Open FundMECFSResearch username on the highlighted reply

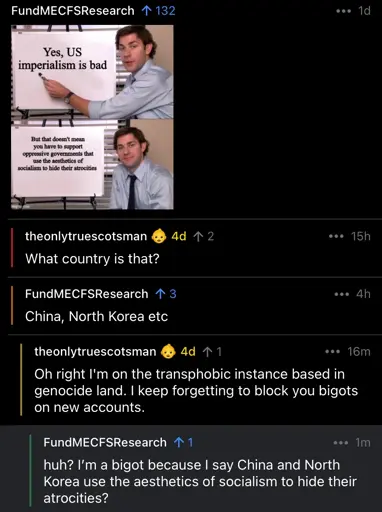point(105,443)
